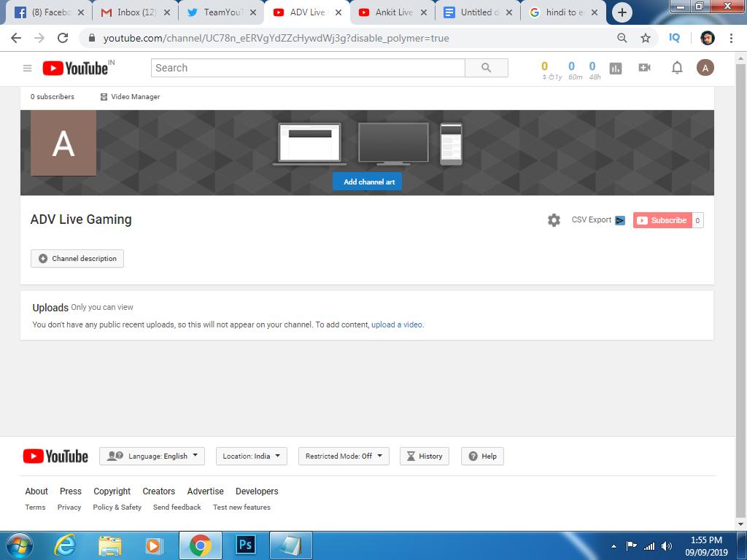
Task: Open Chrome three-dot menu
Action: click(x=731, y=38)
